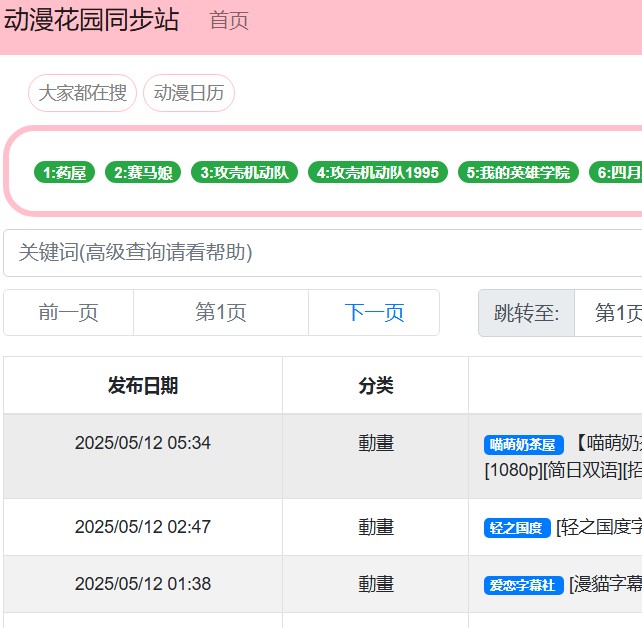Viewport: 642px width, 628px height.
Task: Filter by the 喵萌奶茶屋 group badge
Action: pyautogui.click(x=524, y=445)
